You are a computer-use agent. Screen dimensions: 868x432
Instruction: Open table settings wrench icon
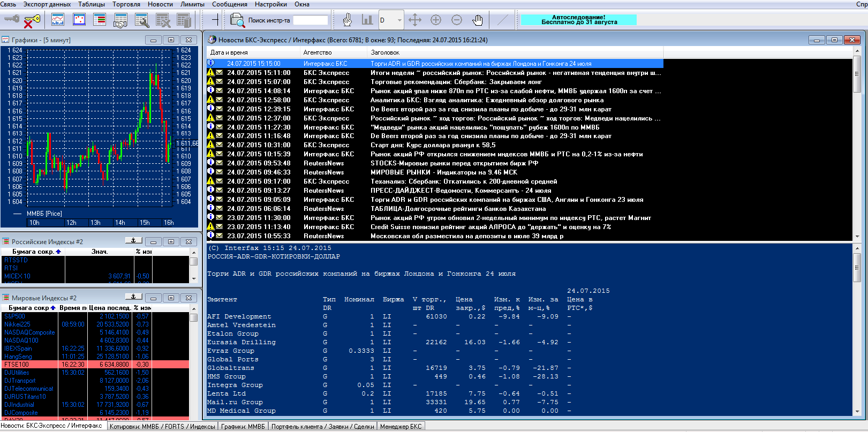(142, 20)
